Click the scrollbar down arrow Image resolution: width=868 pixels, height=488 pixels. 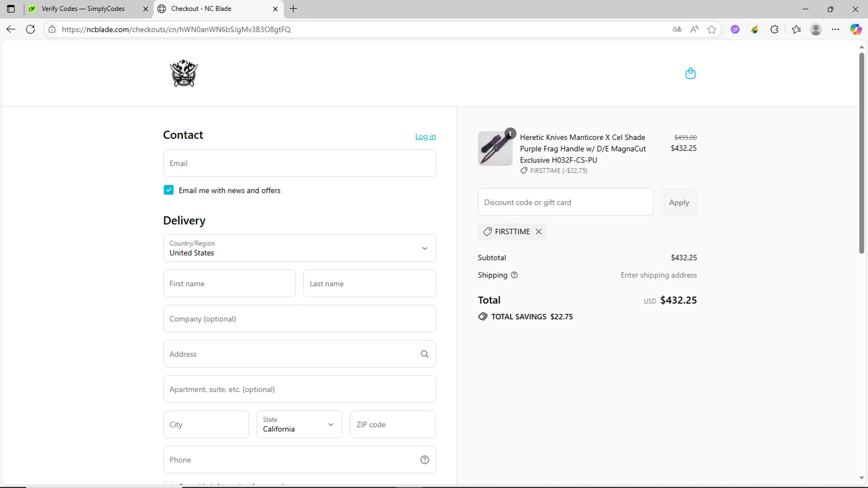click(x=862, y=478)
